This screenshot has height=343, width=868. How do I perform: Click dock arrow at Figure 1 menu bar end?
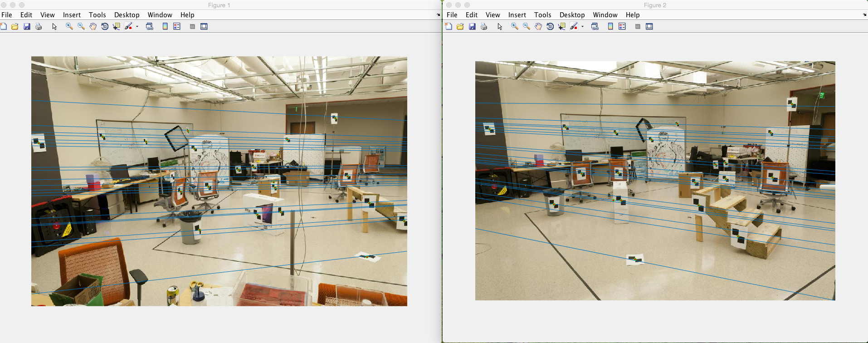click(x=438, y=15)
